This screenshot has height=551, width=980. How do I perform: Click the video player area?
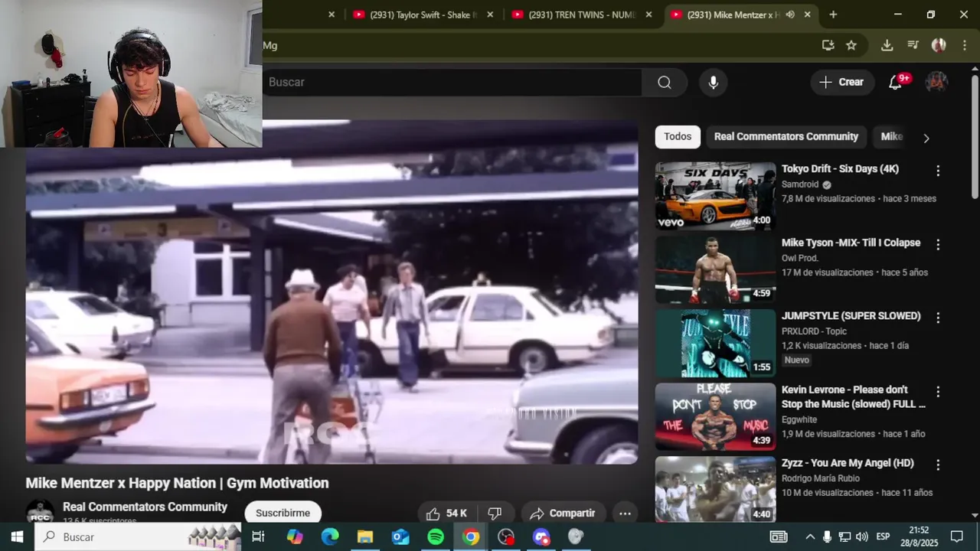coord(332,292)
